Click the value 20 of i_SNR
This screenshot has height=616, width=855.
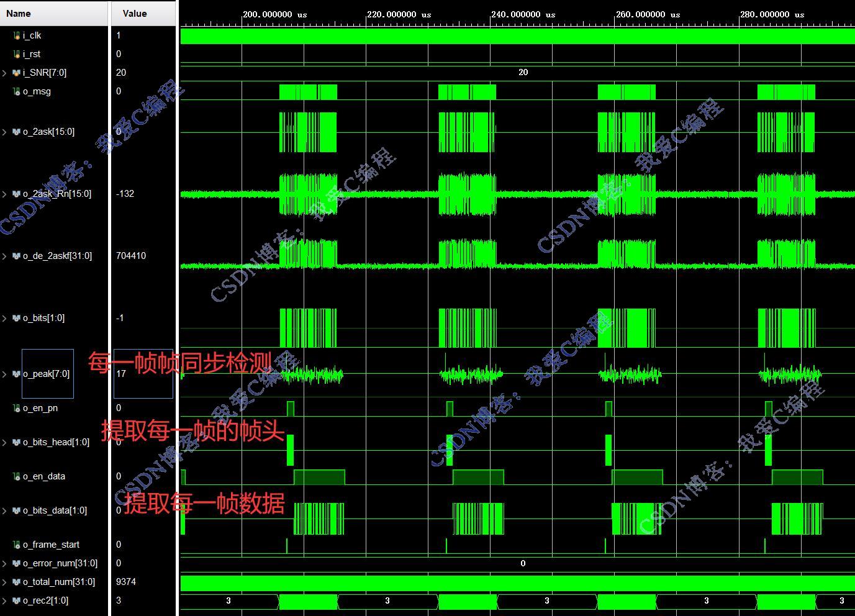[121, 73]
